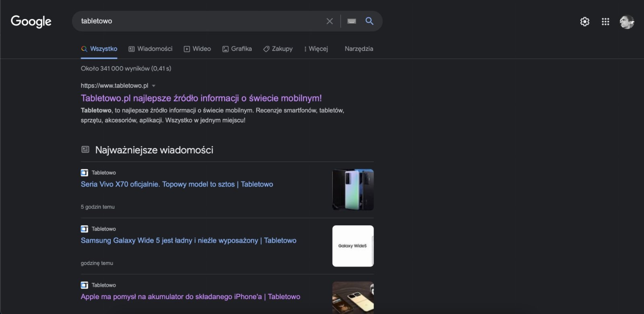Click Tabletowo favicon above Vivo X70 article

point(85,173)
